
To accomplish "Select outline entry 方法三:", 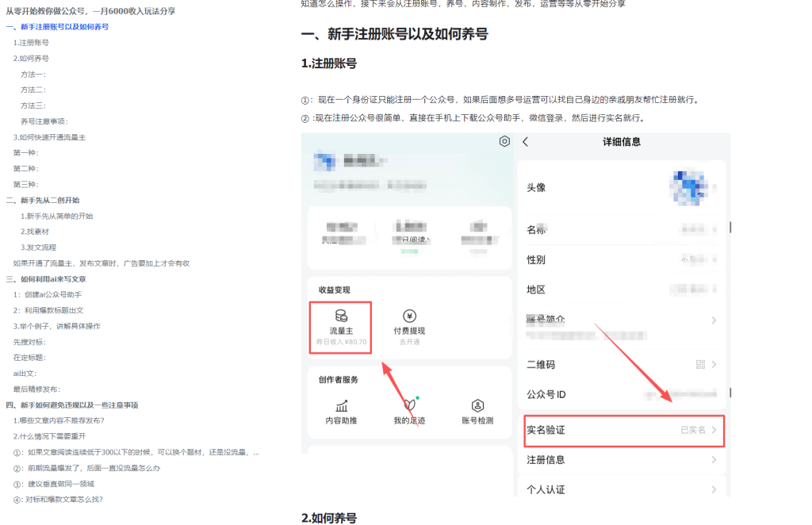I will pyautogui.click(x=33, y=105).
